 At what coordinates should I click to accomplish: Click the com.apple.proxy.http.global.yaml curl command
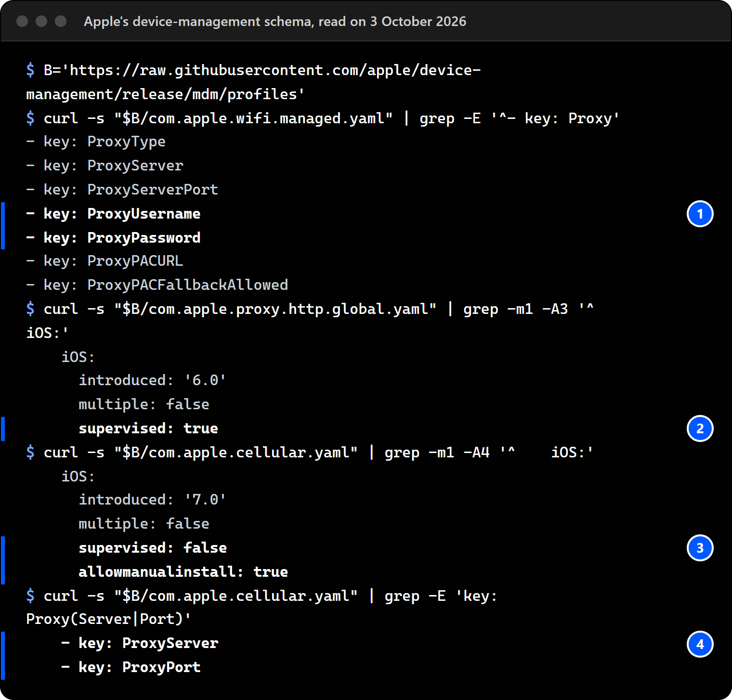310,321
